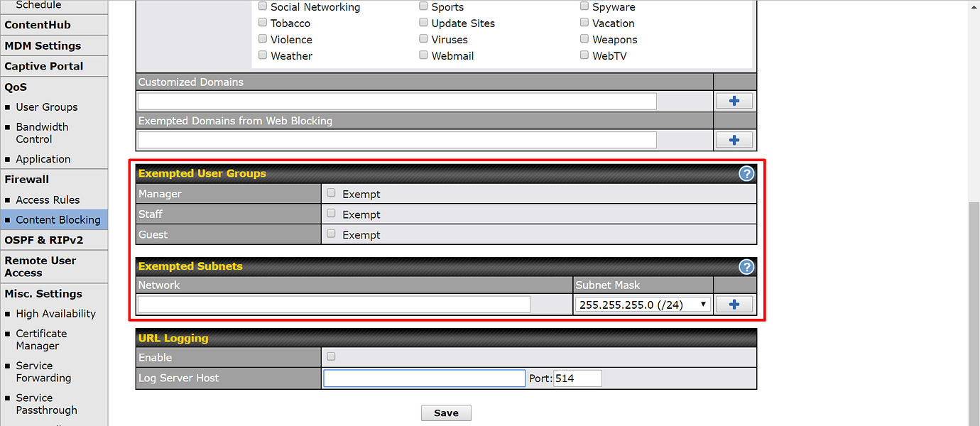980x426 pixels.
Task: Open Bandwidth Control settings
Action: pyautogui.click(x=42, y=133)
